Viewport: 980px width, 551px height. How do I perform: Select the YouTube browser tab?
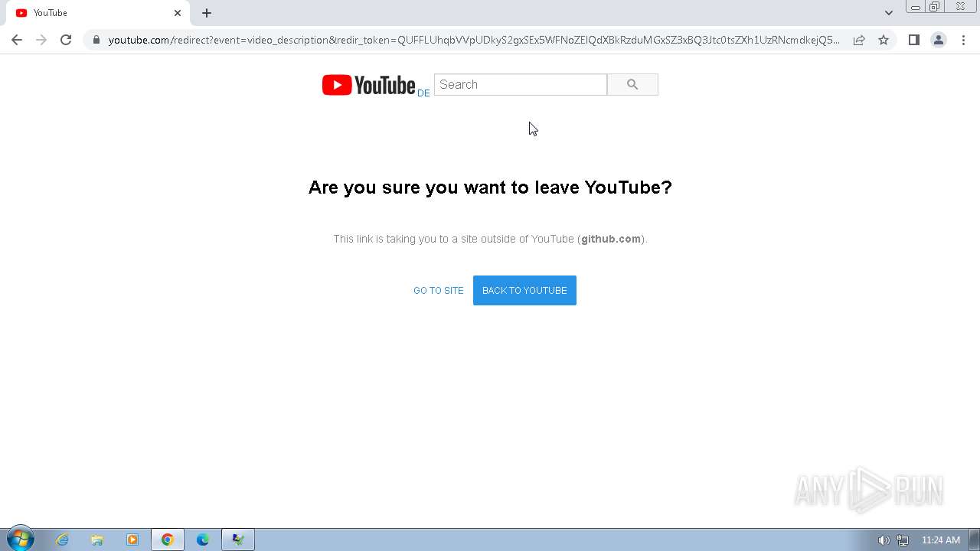tap(96, 13)
